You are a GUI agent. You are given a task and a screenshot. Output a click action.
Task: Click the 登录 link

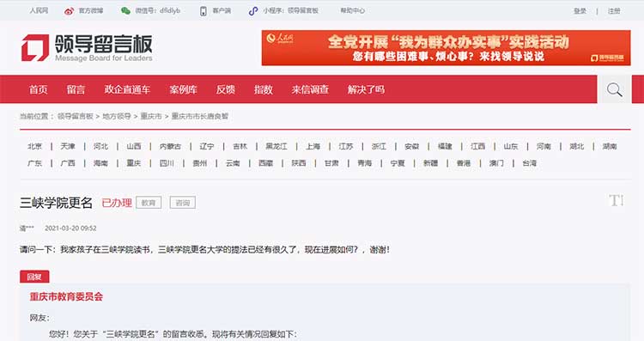coord(580,11)
